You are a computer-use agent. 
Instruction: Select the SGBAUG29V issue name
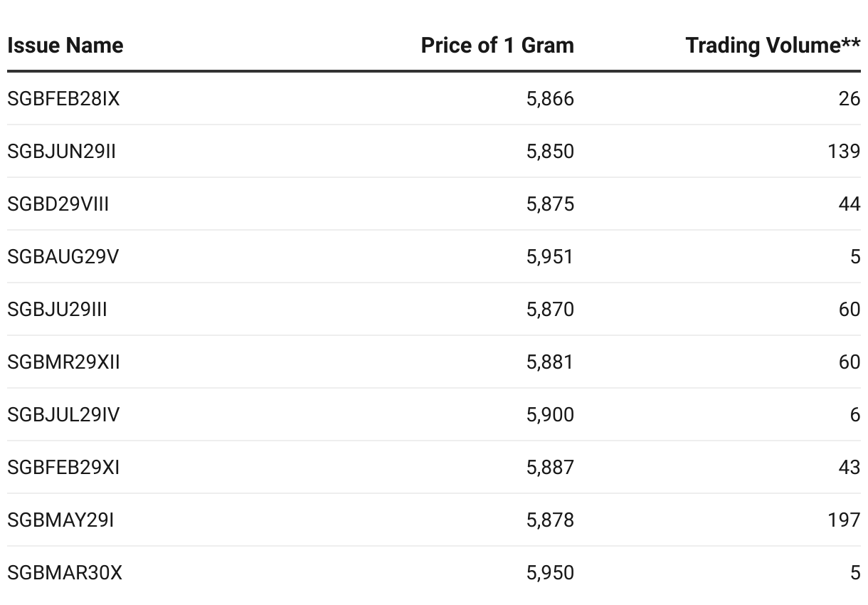tap(63, 257)
